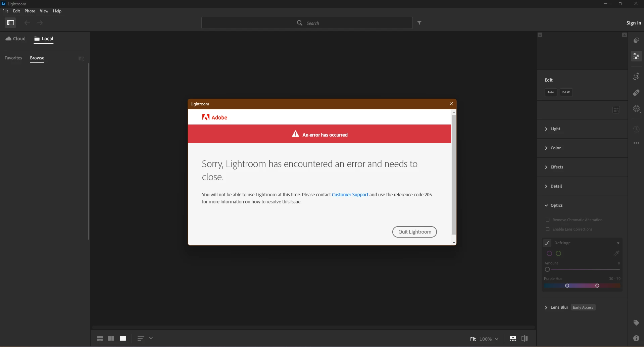
Task: Click the histogram panel right corner icon
Action: tap(625, 35)
